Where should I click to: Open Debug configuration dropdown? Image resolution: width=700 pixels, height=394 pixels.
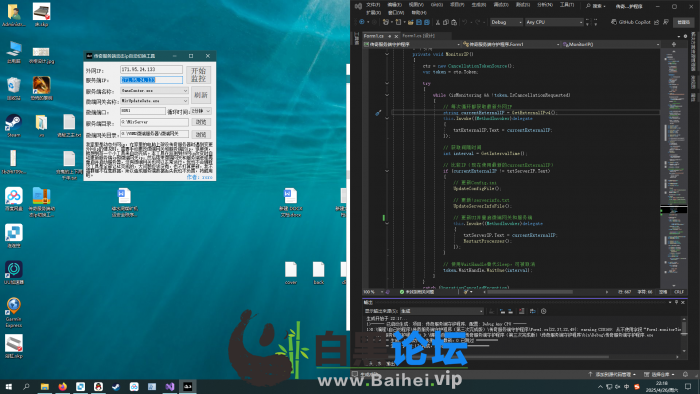pyautogui.click(x=506, y=22)
